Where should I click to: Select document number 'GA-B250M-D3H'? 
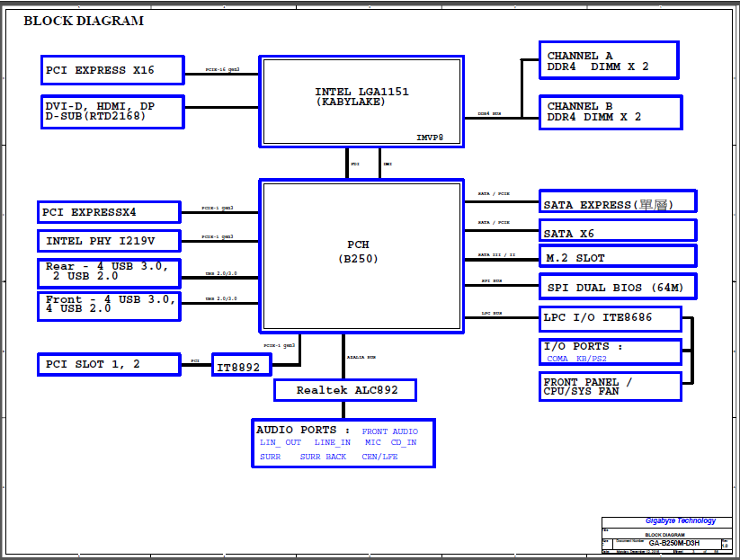point(674,544)
